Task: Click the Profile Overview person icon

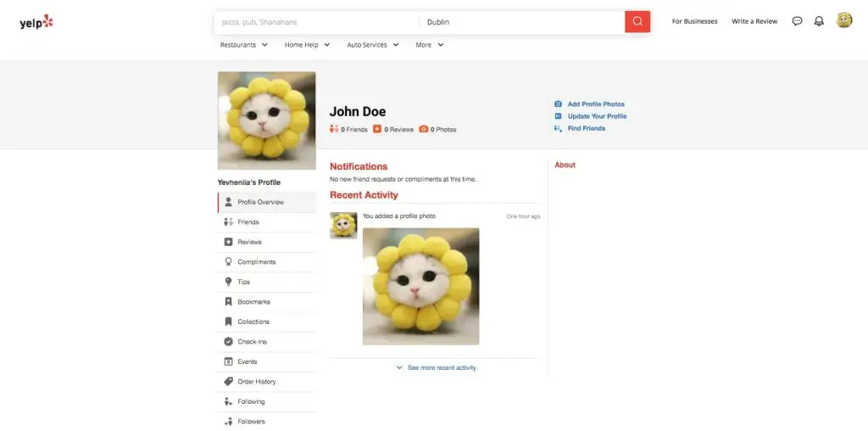Action: point(228,202)
